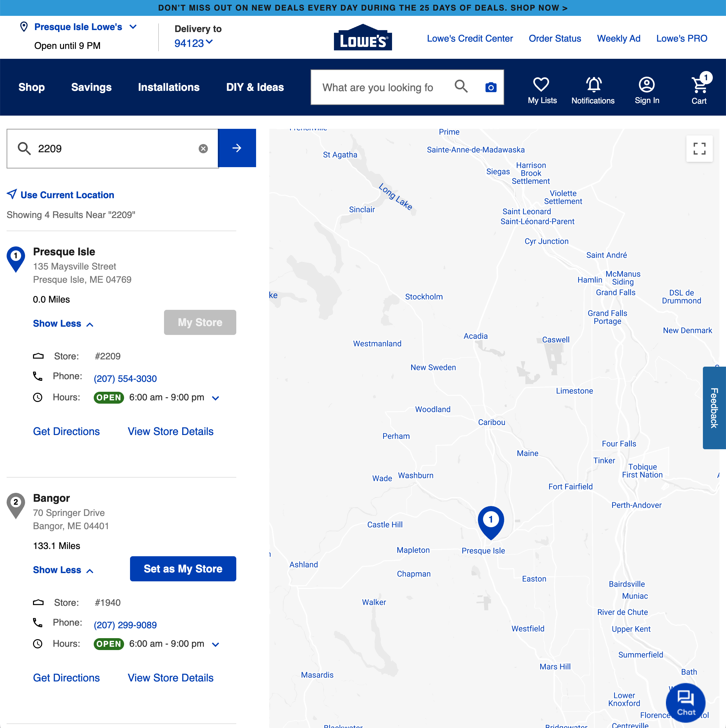Viewport: 726px width, 728px height.
Task: Check Notifications using the bell icon
Action: 593,85
